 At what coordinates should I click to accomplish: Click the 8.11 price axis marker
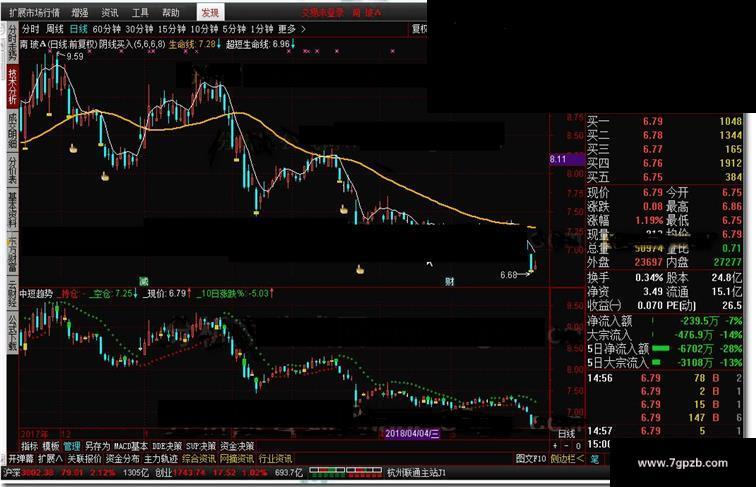(x=566, y=159)
